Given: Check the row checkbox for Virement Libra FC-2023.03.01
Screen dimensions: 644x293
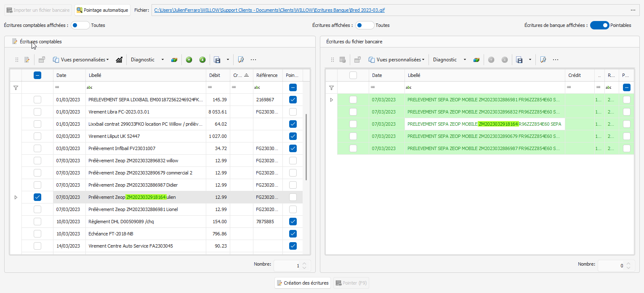Looking at the screenshot, I should [37, 112].
